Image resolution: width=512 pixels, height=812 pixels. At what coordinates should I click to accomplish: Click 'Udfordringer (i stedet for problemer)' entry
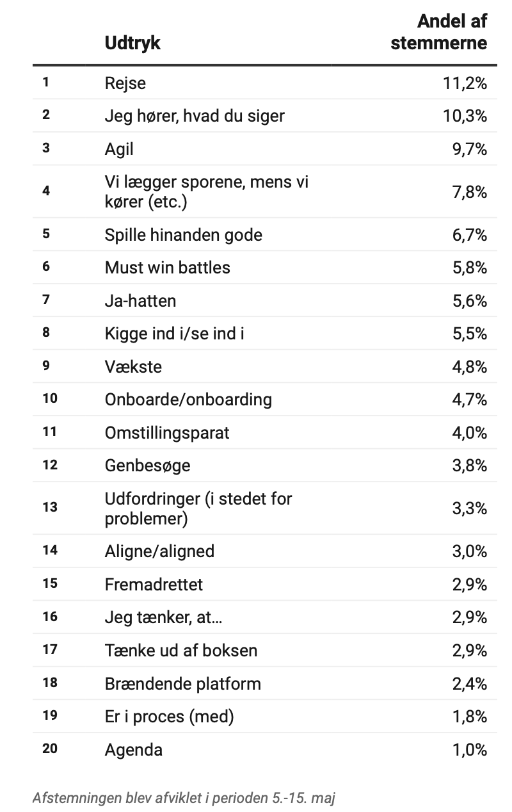[x=198, y=508]
